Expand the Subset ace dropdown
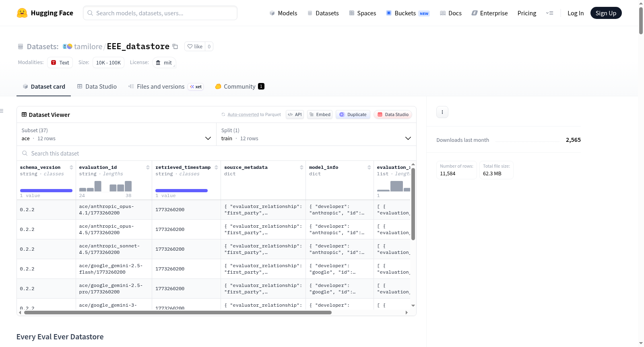 117,134
